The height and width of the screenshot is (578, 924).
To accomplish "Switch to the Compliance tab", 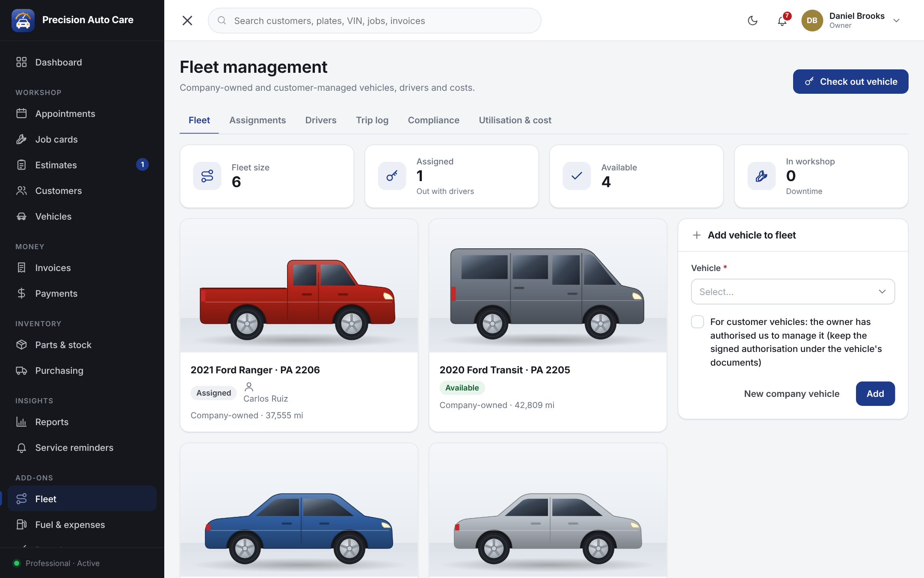I will [x=433, y=120].
